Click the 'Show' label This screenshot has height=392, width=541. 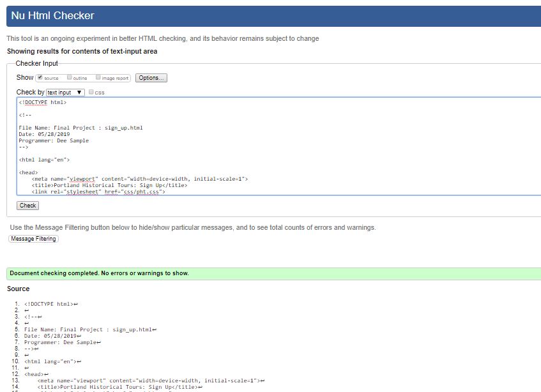coord(25,78)
